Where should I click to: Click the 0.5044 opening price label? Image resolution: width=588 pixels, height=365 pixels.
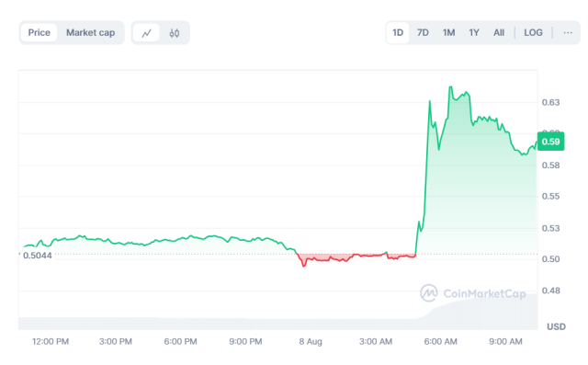(x=37, y=256)
